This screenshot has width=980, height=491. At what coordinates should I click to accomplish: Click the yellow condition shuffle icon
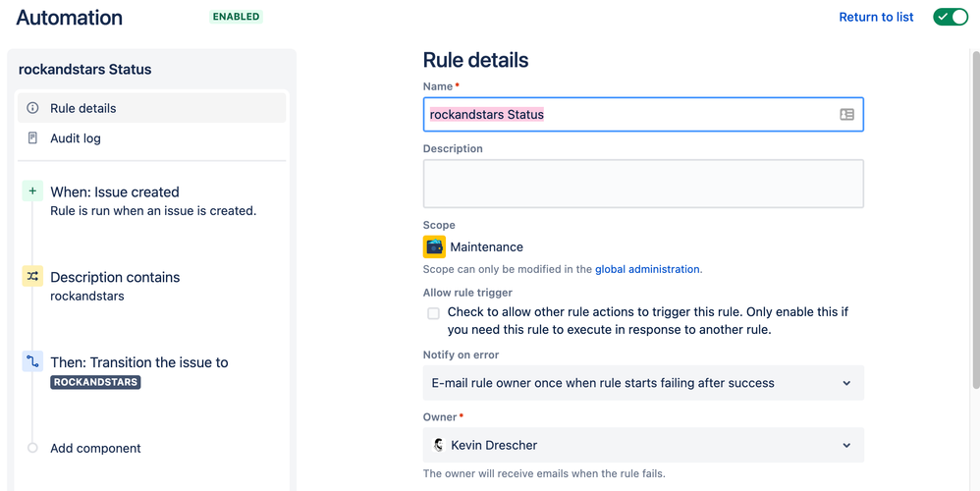pyautogui.click(x=32, y=276)
